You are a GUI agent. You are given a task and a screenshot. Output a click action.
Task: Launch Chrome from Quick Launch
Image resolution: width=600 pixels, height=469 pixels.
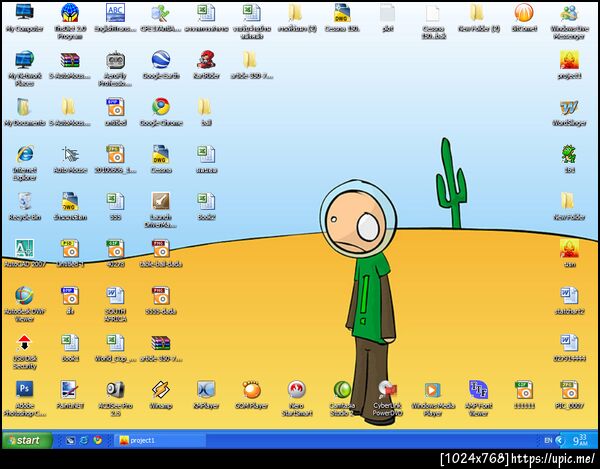coord(98,440)
